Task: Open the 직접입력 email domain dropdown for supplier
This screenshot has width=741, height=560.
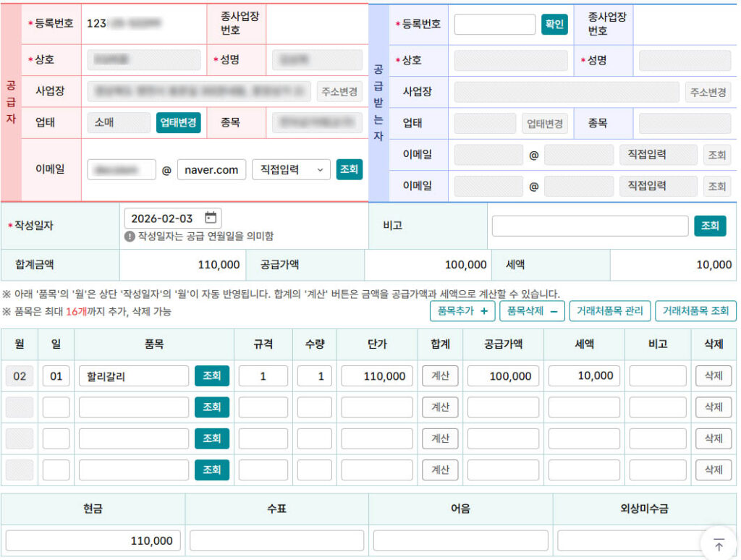Action: click(x=291, y=169)
